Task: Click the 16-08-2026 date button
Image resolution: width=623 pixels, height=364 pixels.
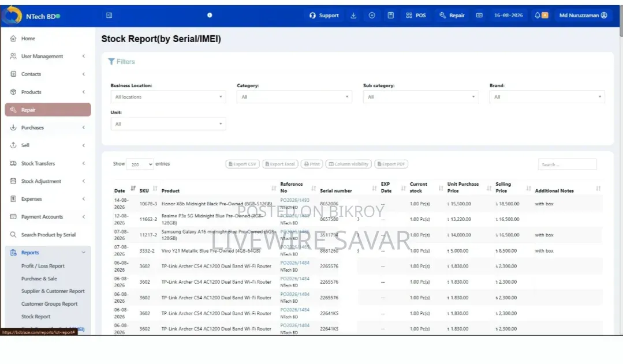Action: [x=508, y=16]
